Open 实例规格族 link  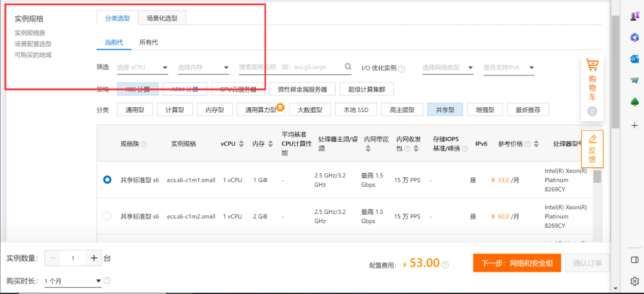(x=30, y=33)
